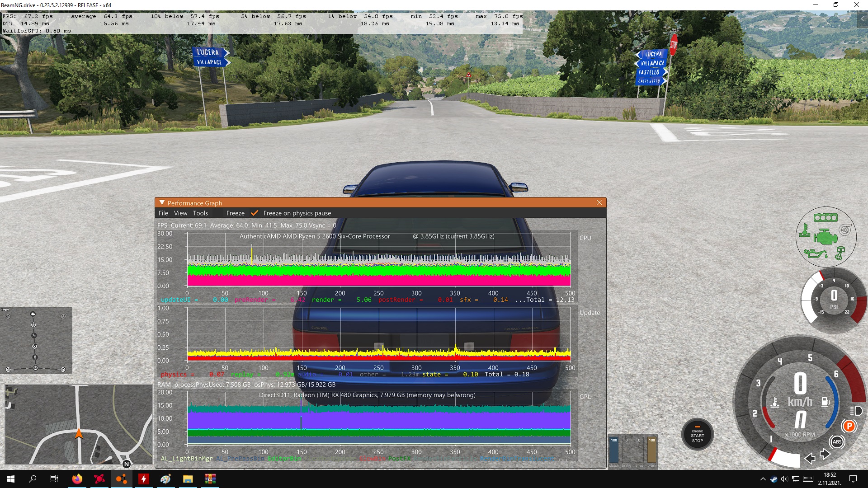
Task: Click the boost PSI gauge
Action: [834, 300]
